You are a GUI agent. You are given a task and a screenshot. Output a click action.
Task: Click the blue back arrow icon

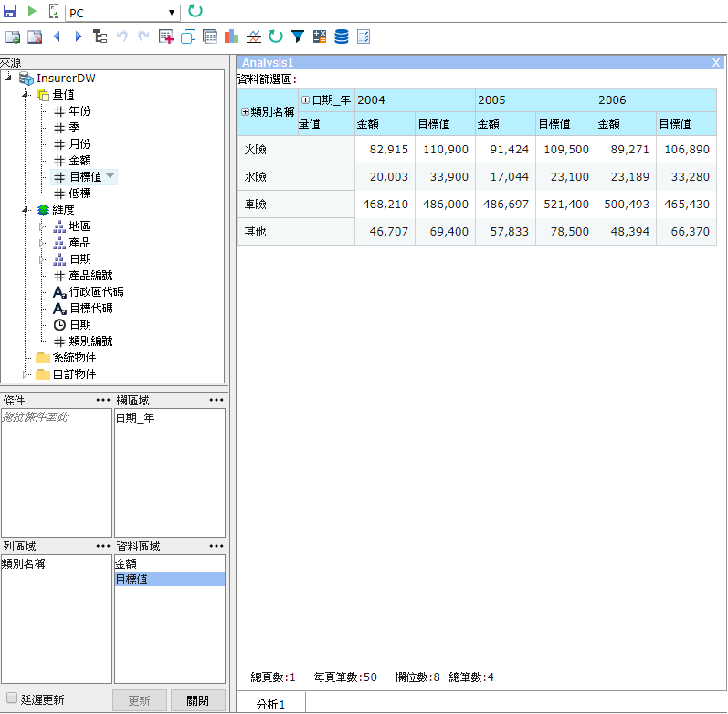tap(57, 37)
